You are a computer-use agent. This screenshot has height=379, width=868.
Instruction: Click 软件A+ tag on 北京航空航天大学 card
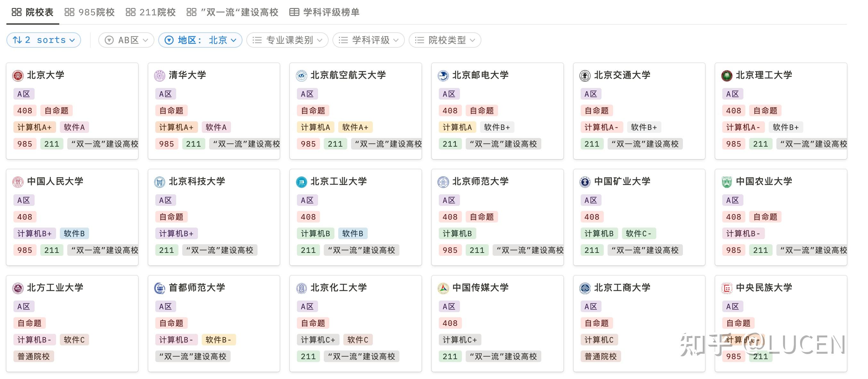click(356, 127)
